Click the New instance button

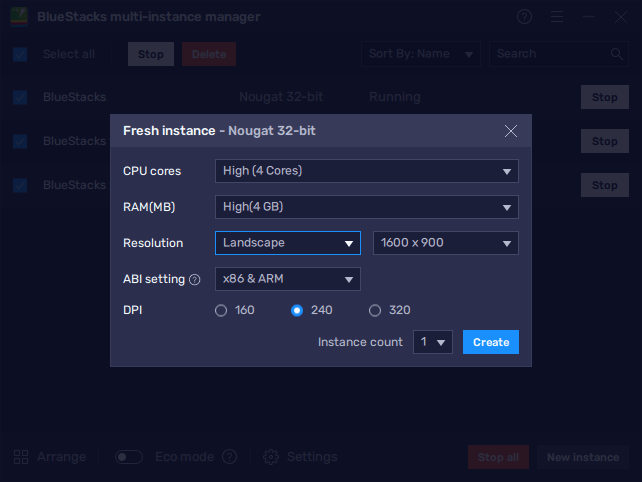coord(583,457)
